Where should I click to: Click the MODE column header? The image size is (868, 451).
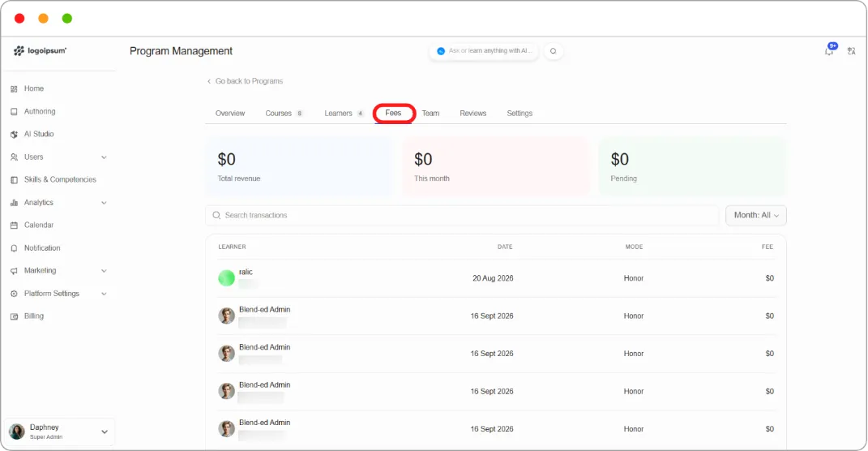click(634, 247)
